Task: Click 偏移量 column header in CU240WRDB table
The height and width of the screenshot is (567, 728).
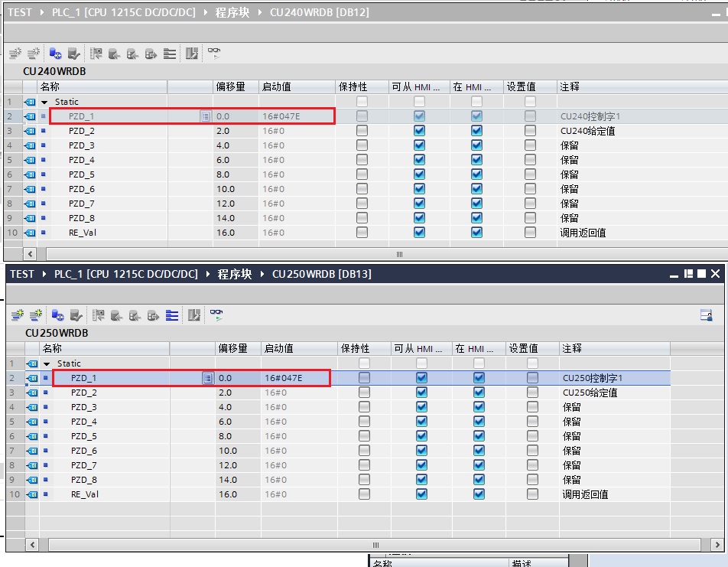Action: [236, 87]
